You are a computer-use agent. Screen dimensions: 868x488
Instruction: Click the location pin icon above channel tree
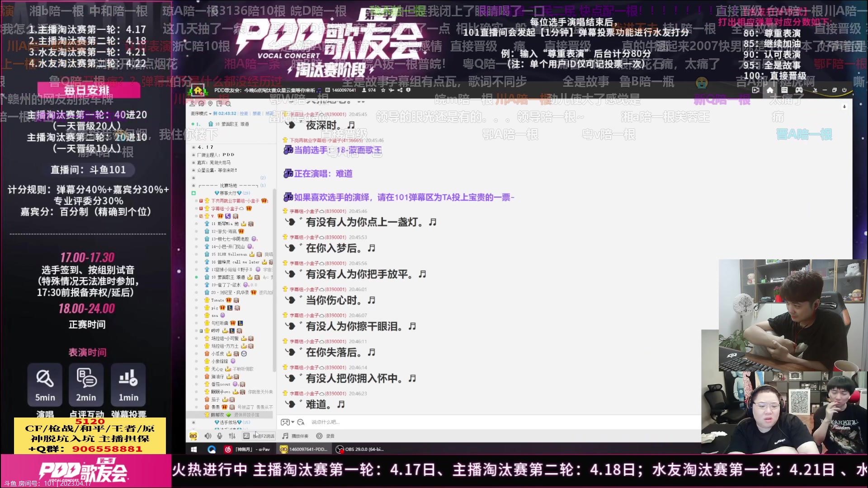coord(210,103)
